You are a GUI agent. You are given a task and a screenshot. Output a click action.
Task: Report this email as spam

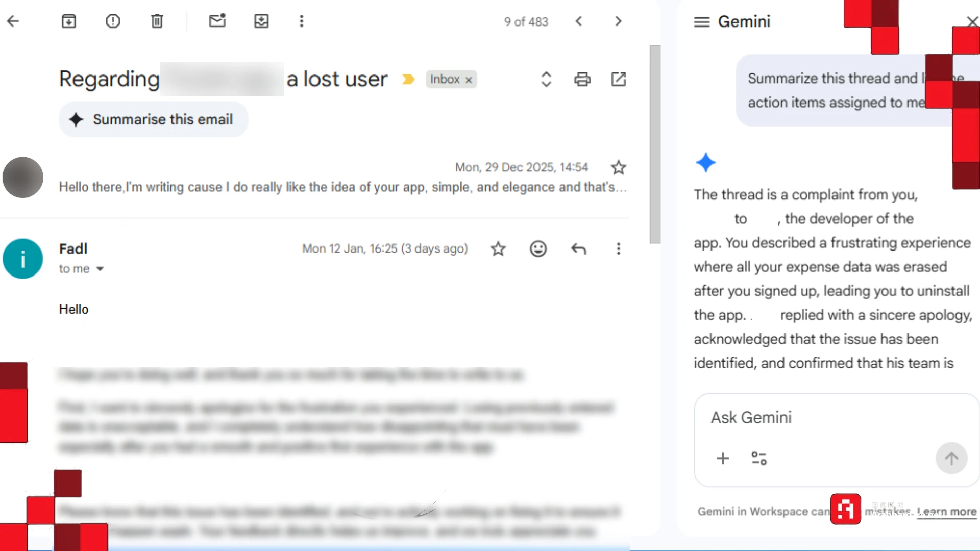pos(113,21)
